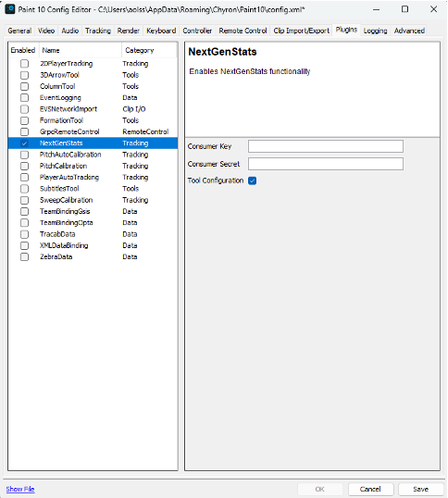Select the Logging tab
Viewport: 448px width, 498px height.
[x=375, y=31]
